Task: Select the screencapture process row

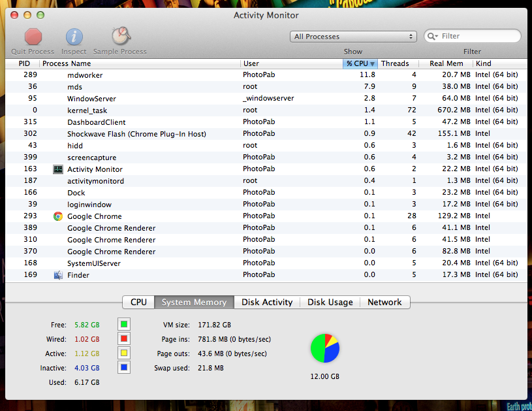Action: (266, 157)
